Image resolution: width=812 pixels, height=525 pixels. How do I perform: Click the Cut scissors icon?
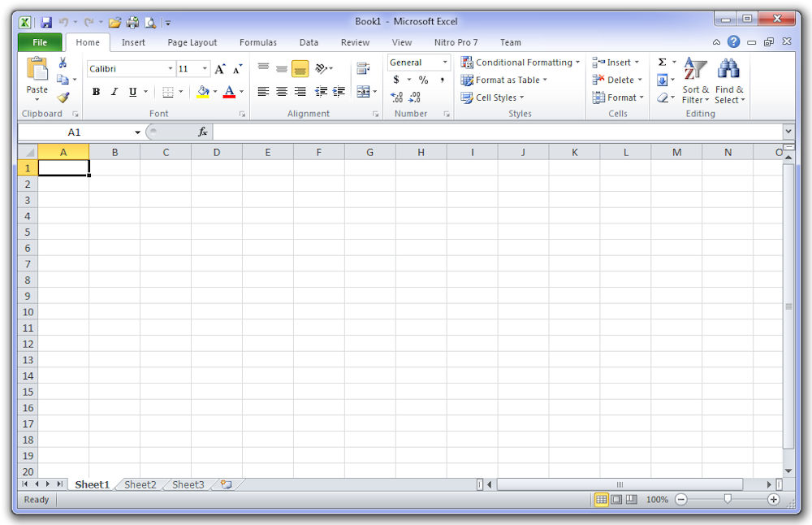pyautogui.click(x=63, y=63)
